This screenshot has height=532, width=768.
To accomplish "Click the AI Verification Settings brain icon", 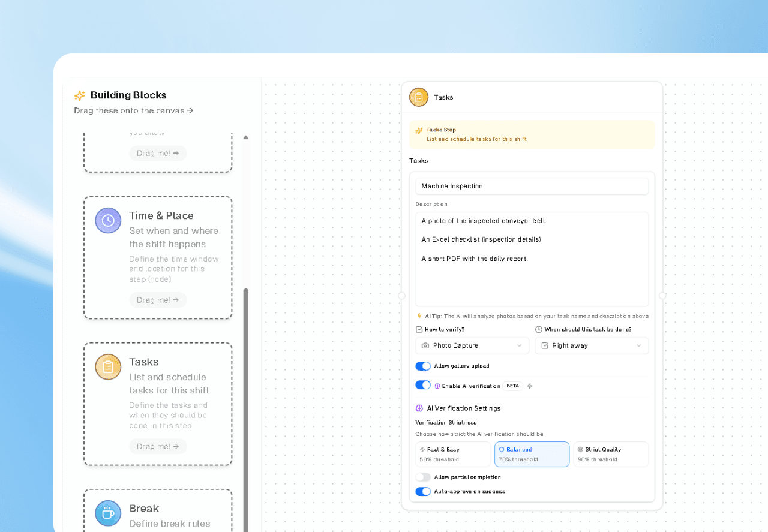I will pos(419,408).
